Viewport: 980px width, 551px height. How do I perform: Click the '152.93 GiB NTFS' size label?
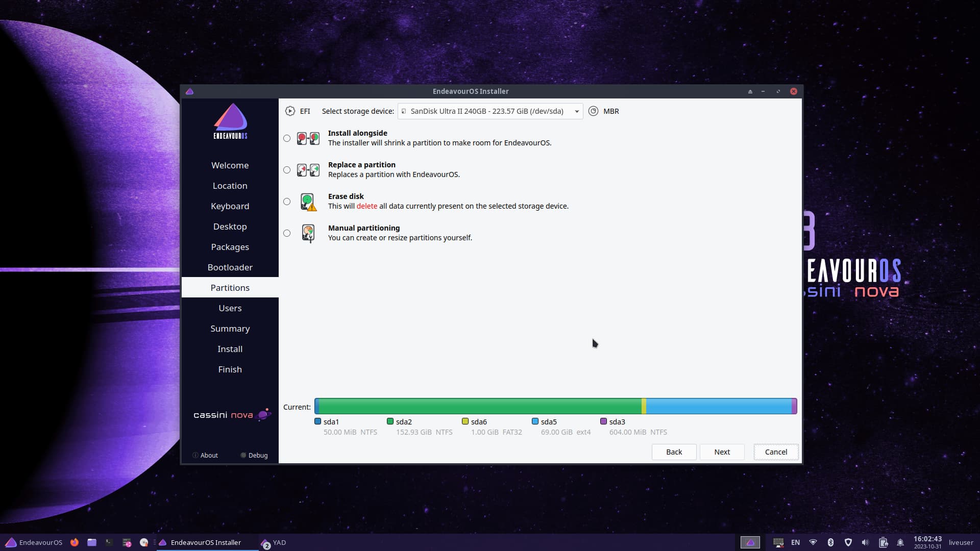424,432
